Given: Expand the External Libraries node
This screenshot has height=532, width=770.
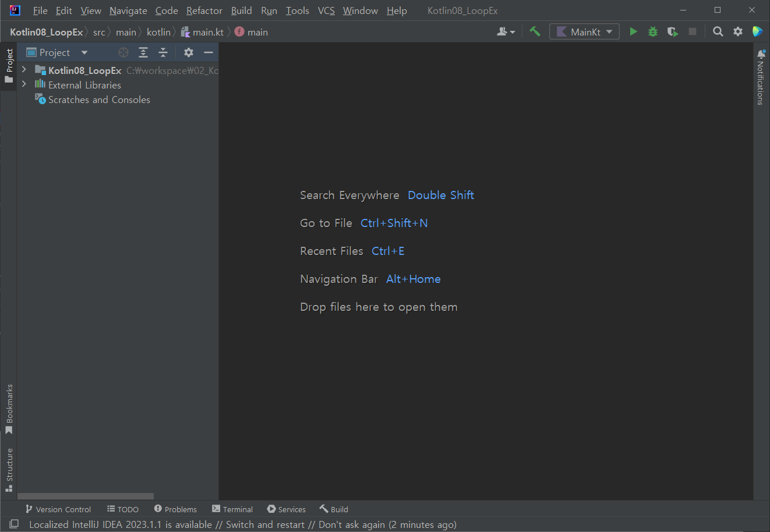Looking at the screenshot, I should coord(24,84).
